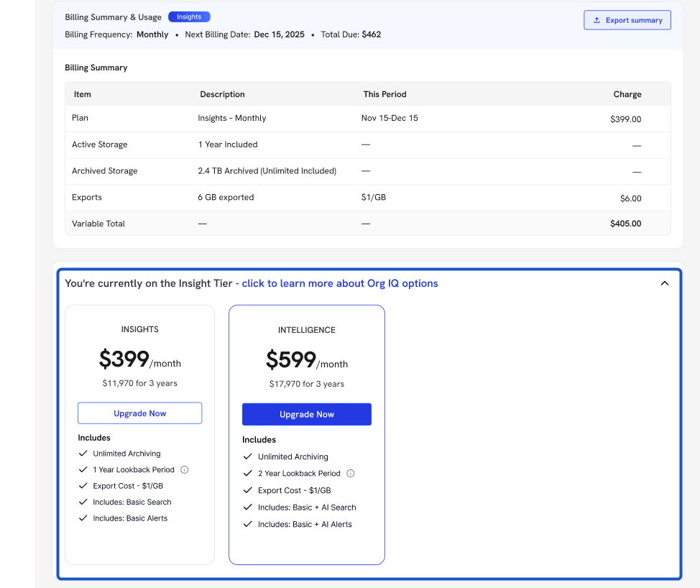Select the Archived Storage table row
The image size is (700, 588).
(x=367, y=171)
